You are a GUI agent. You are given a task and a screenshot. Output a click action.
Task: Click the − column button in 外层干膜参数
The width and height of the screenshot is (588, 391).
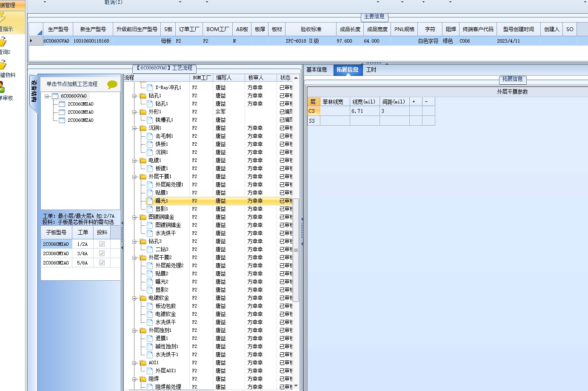pyautogui.click(x=428, y=102)
